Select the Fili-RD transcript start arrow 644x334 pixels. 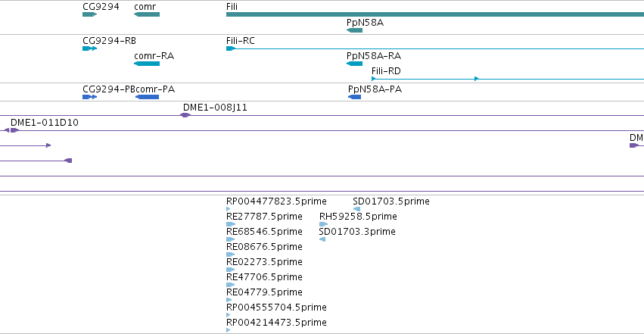coord(373,79)
